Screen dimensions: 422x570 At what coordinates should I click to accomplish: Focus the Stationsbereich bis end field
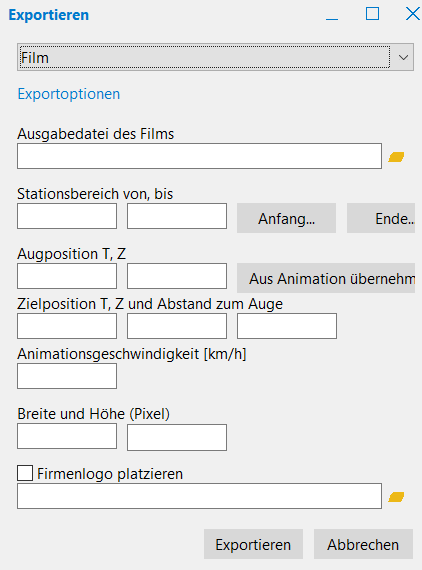(x=177, y=216)
